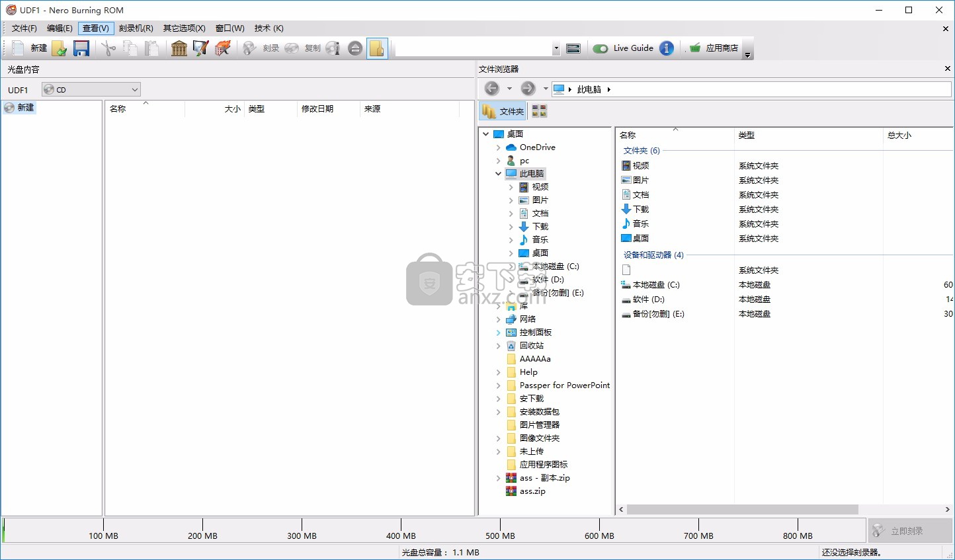This screenshot has width=955, height=560.
Task: Click the burning-building flame icon in the toolbar
Action: [223, 48]
